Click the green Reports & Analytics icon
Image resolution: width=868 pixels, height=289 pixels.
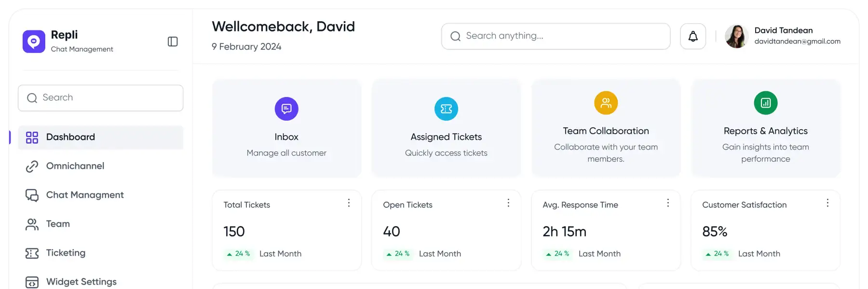pos(765,103)
